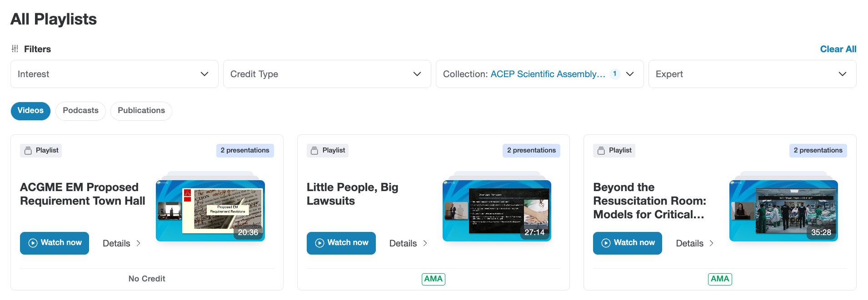Screen dimensions: 868x300
Task: Click Watch now on the ACGME Town Hall playlist
Action: coord(55,243)
